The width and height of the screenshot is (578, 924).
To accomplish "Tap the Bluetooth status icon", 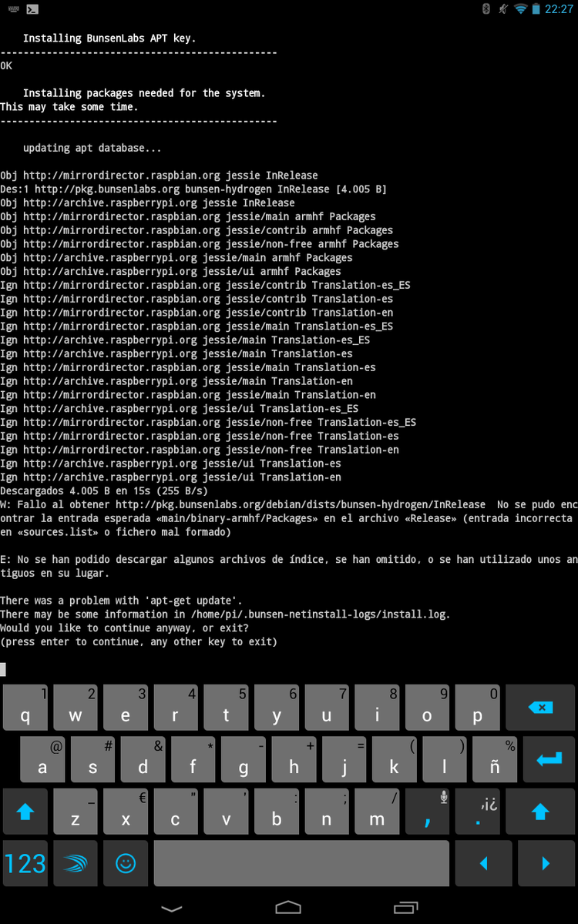I will coord(486,9).
